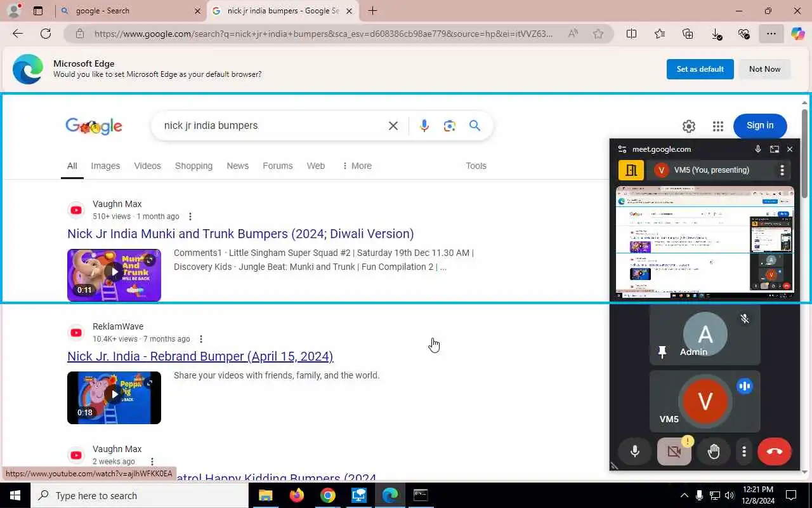Search by image with Google Lens

(450, 126)
